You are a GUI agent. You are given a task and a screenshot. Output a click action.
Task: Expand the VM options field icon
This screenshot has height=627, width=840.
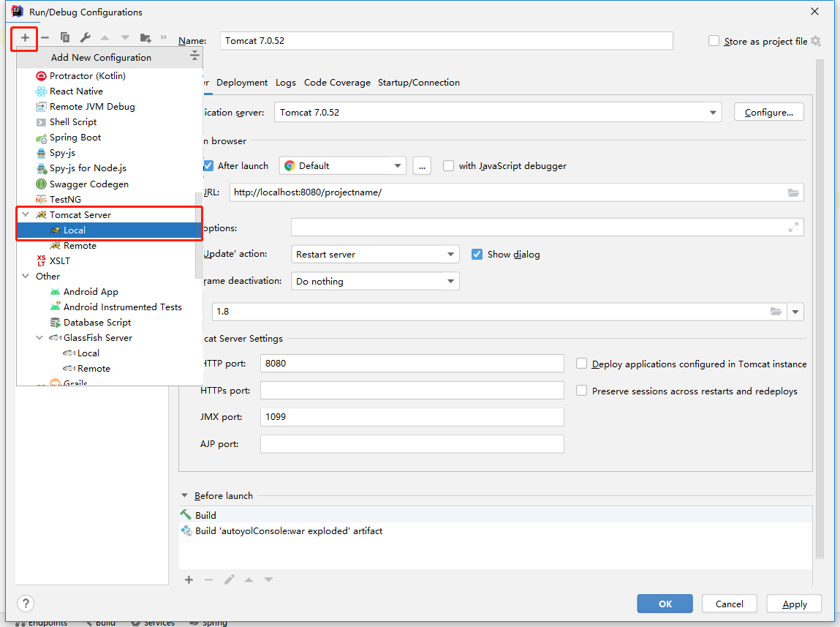tap(793, 228)
